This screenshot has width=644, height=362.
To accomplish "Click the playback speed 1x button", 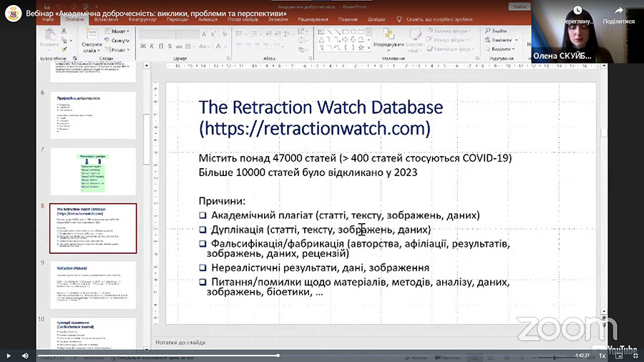I will pos(602,356).
